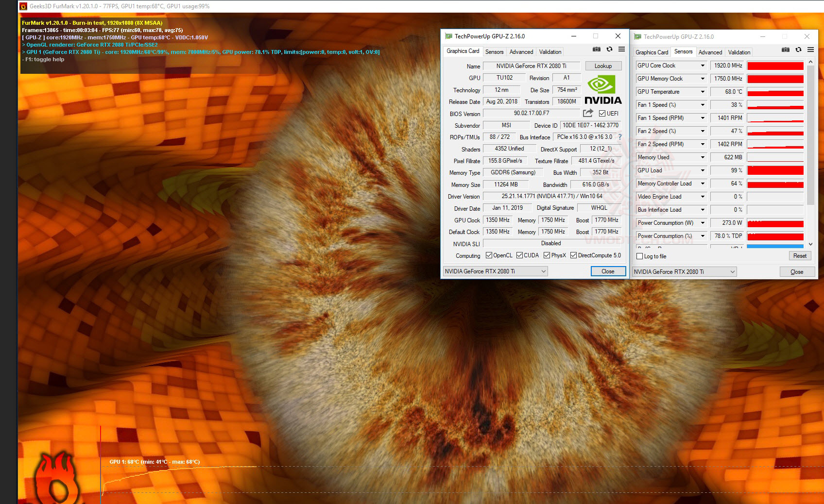Switch to Sensors tab in left GPU-Z window
824x504 pixels.
(494, 52)
